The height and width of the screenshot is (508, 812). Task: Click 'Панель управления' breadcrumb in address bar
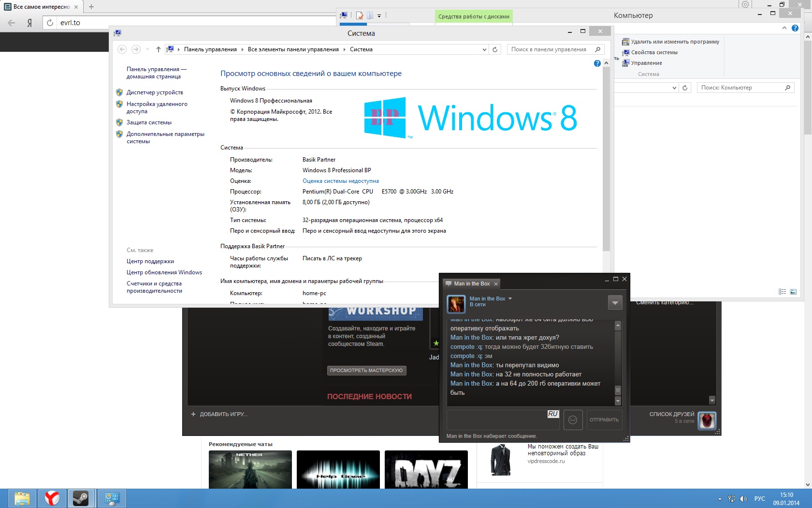(210, 49)
